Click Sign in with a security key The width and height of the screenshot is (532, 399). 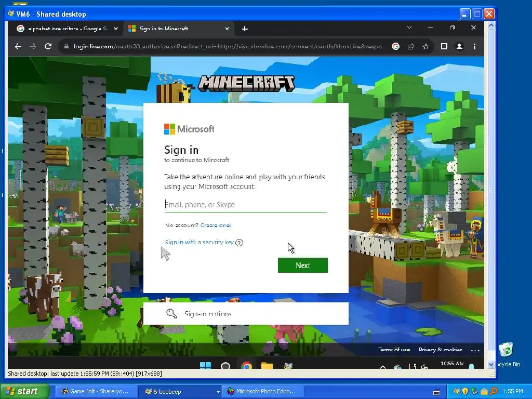pyautogui.click(x=199, y=242)
